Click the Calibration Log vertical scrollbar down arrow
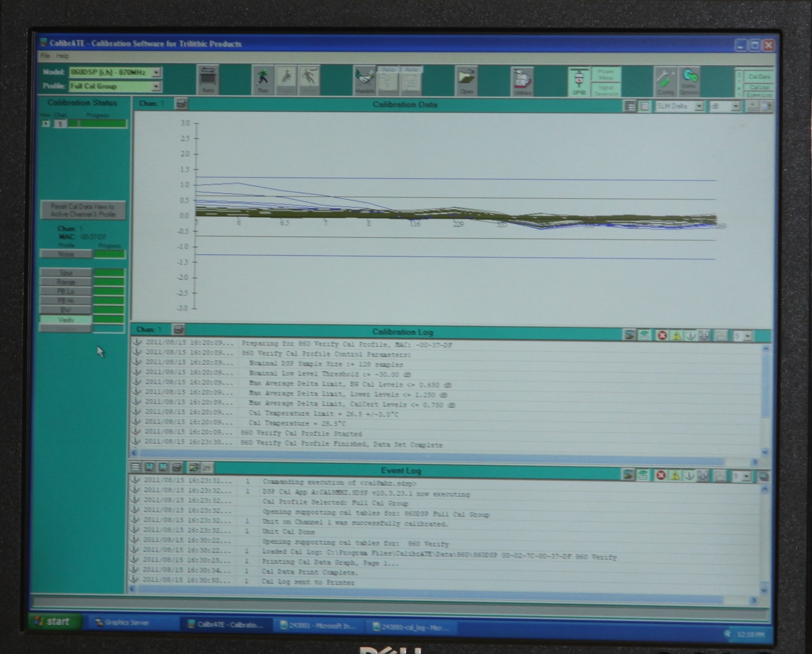This screenshot has height=654, width=812. (x=765, y=452)
